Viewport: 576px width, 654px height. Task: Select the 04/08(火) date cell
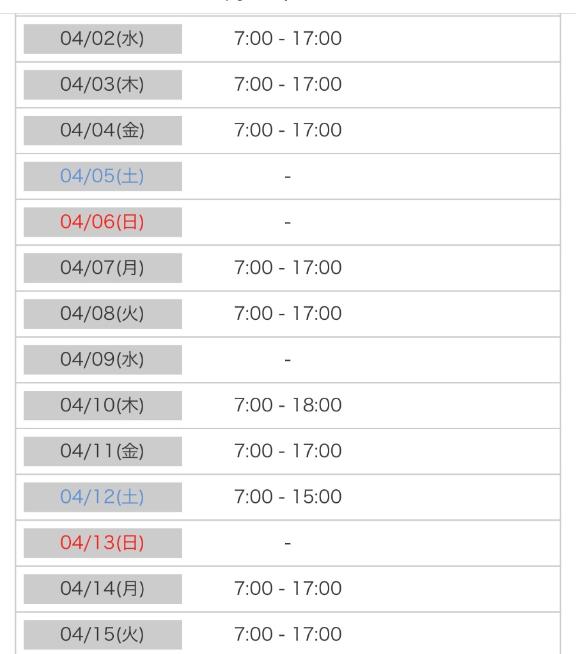tap(103, 314)
